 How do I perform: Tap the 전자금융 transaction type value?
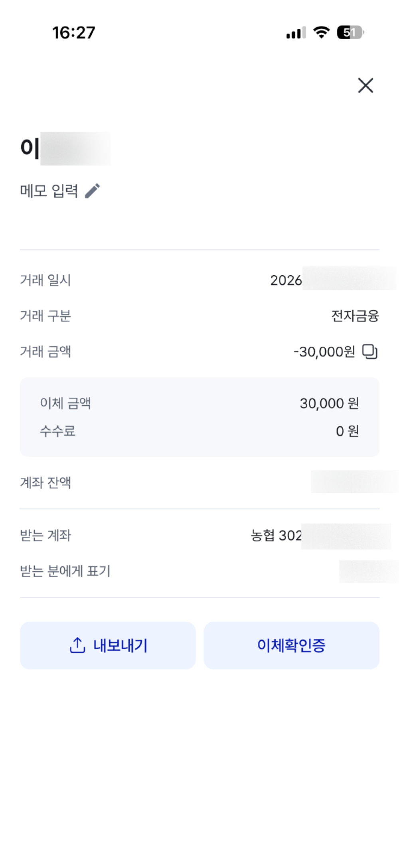(355, 316)
